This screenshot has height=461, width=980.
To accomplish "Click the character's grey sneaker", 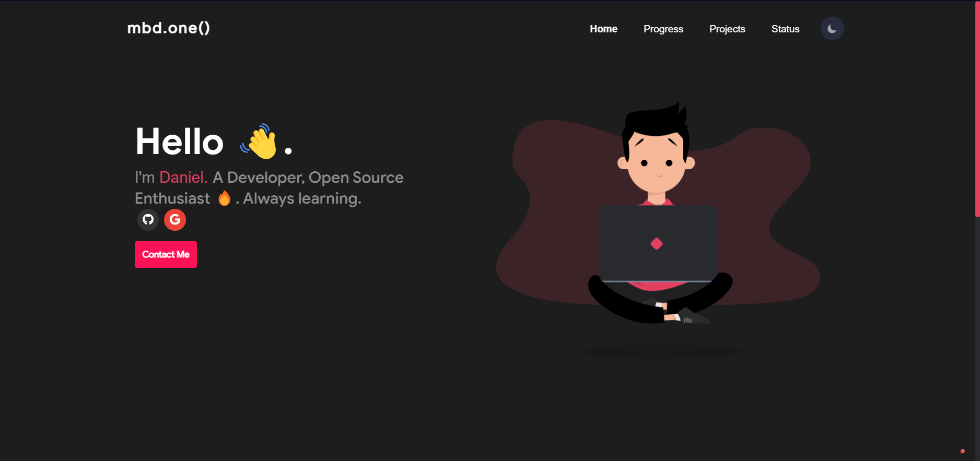I will (693, 317).
